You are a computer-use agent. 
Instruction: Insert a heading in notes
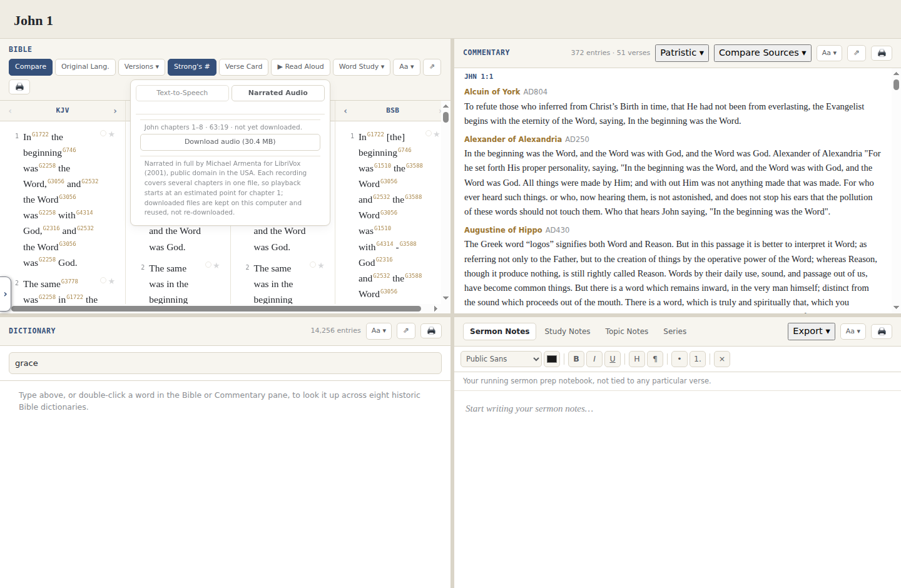(x=637, y=359)
